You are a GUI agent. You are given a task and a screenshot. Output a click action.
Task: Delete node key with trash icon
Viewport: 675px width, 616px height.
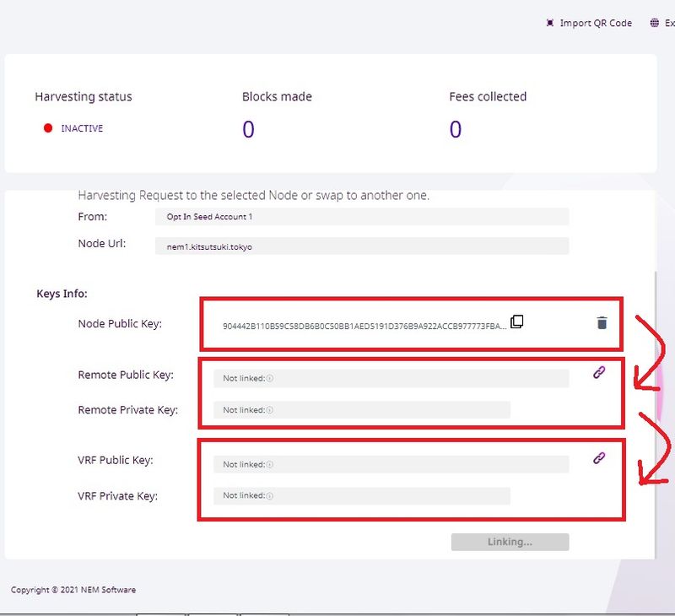[602, 322]
